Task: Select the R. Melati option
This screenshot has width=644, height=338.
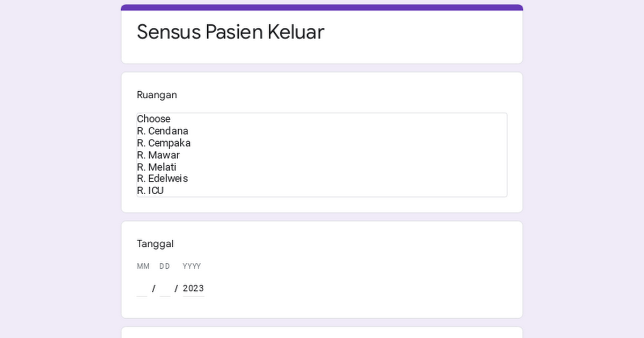Action: point(157,167)
